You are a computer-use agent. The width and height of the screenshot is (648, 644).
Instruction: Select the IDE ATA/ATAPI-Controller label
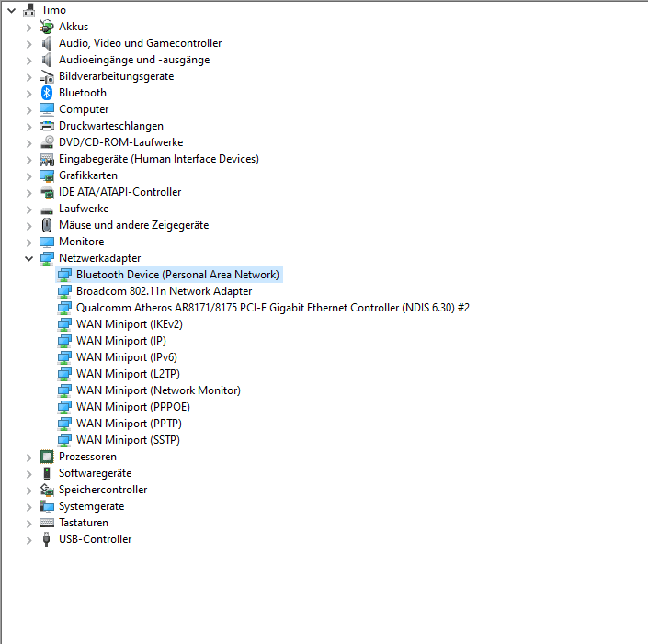[119, 192]
